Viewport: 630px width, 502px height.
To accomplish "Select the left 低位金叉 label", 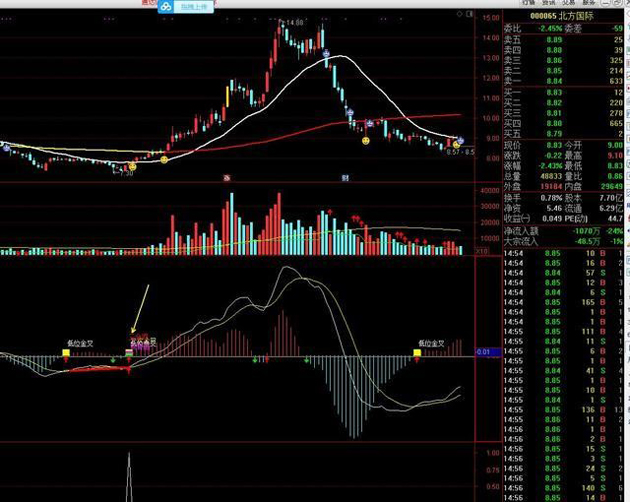I will pos(80,344).
